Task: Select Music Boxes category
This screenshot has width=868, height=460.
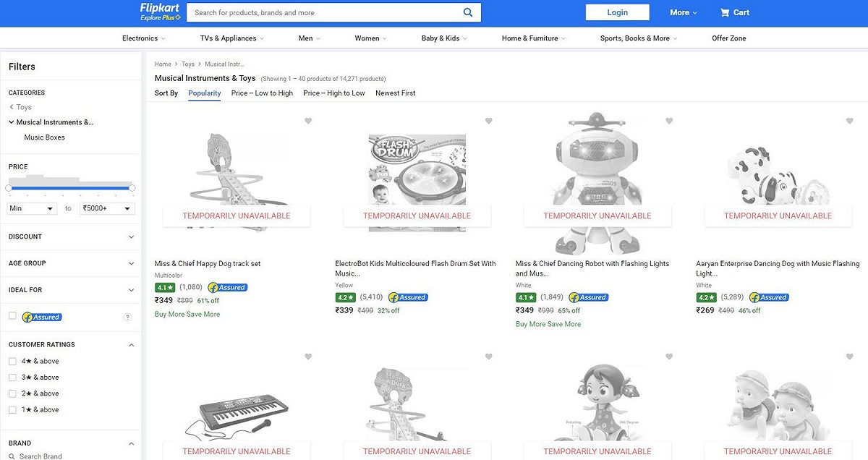Action: [45, 137]
